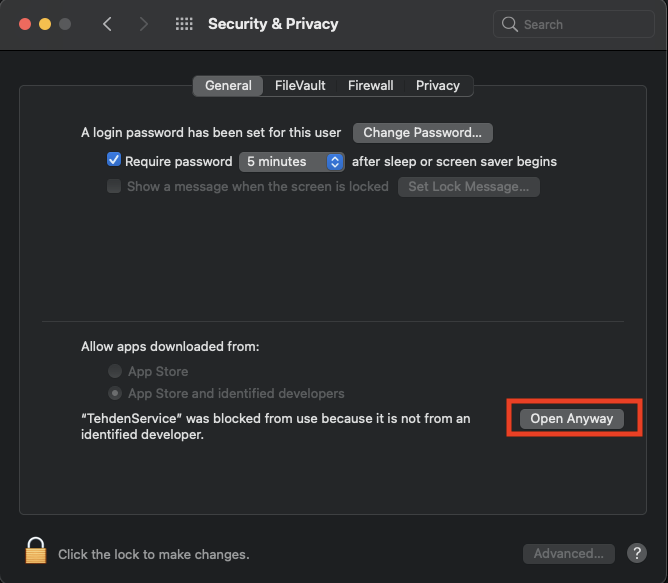Image resolution: width=668 pixels, height=583 pixels.
Task: Choose App Store and identified developers option
Action: pyautogui.click(x=116, y=393)
